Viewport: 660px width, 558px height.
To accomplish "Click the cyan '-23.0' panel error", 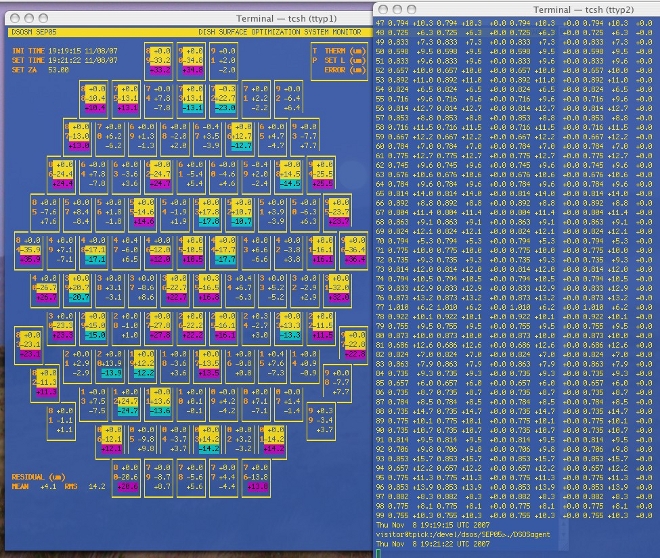I will [x=226, y=108].
